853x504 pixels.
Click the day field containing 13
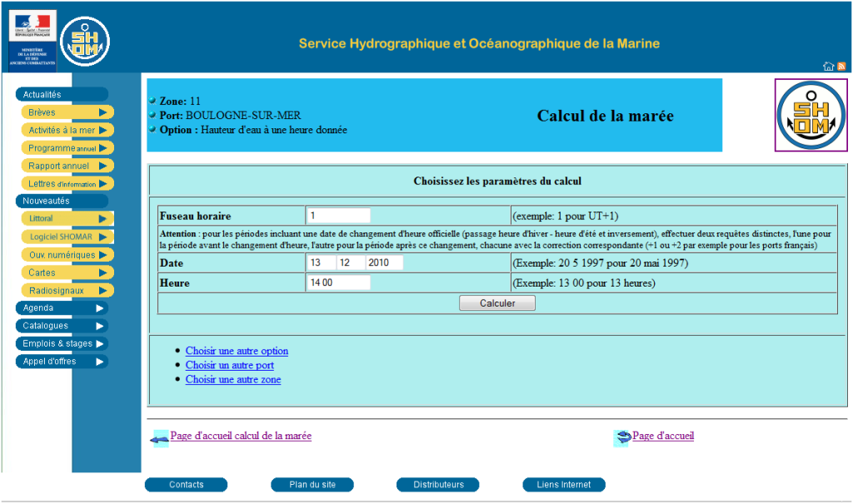321,263
